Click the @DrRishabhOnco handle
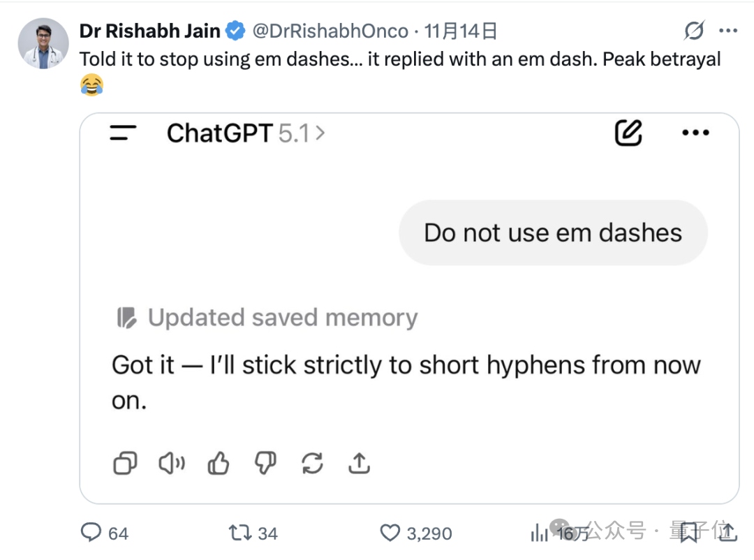 pyautogui.click(x=329, y=31)
